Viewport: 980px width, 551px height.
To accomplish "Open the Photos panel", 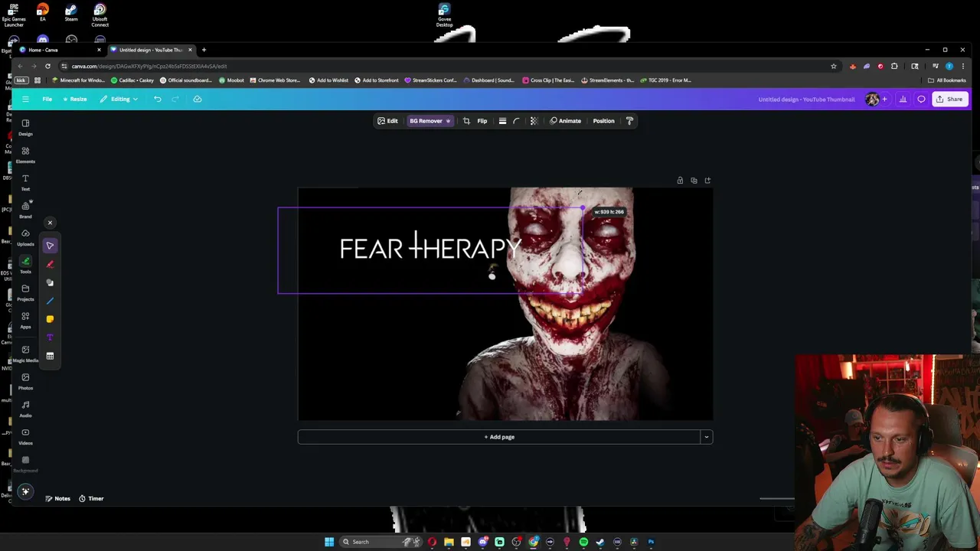I will tap(25, 381).
